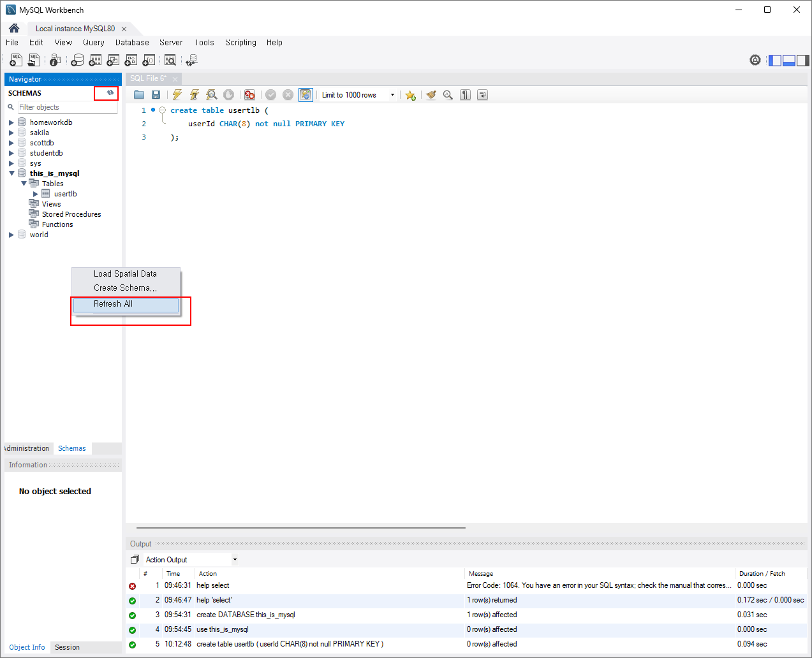Collapse the Tables folder
Image resolution: width=812 pixels, height=658 pixels.
(24, 184)
